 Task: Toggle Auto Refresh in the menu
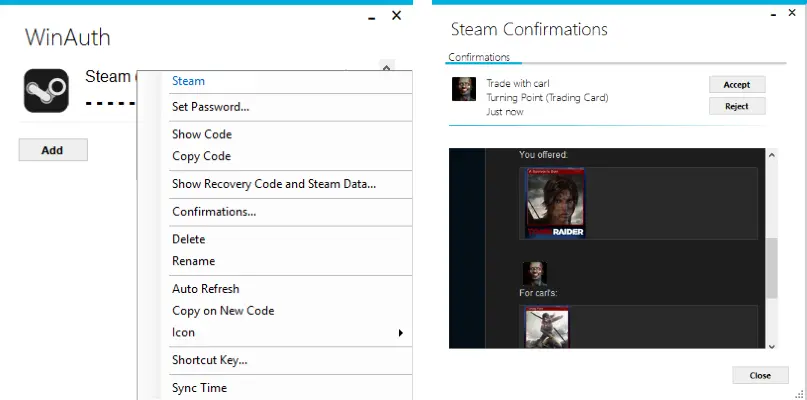point(205,289)
